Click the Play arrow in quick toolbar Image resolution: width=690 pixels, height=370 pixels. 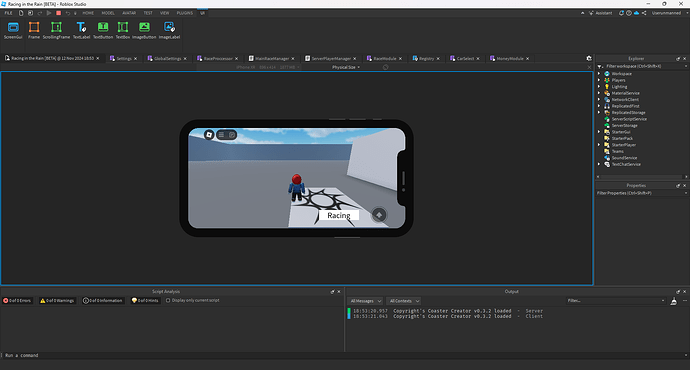point(49,13)
